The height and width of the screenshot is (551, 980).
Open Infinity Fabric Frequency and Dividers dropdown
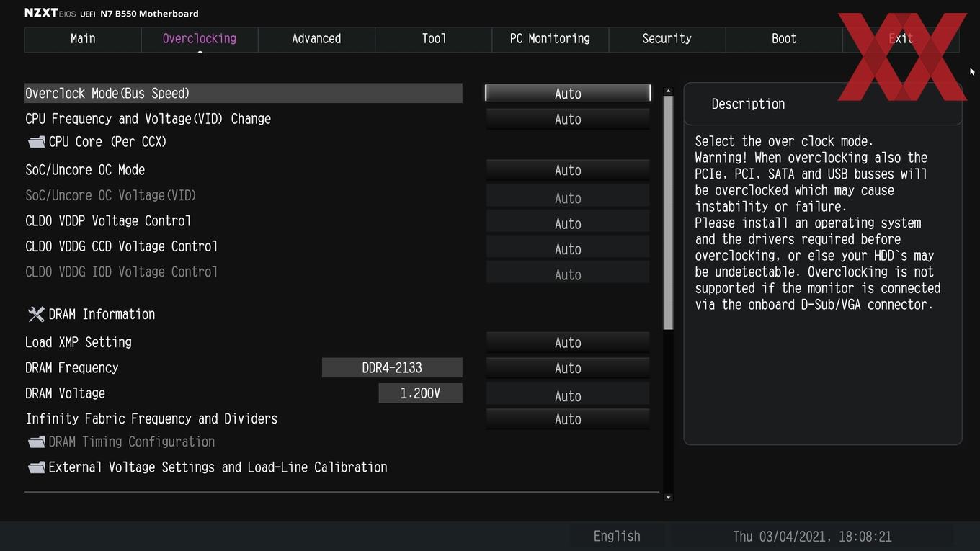568,419
